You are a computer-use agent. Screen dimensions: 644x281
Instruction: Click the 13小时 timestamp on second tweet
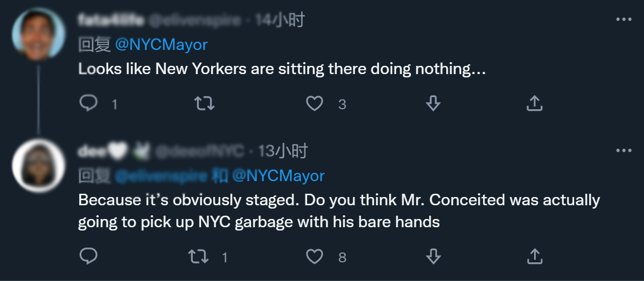coord(283,151)
